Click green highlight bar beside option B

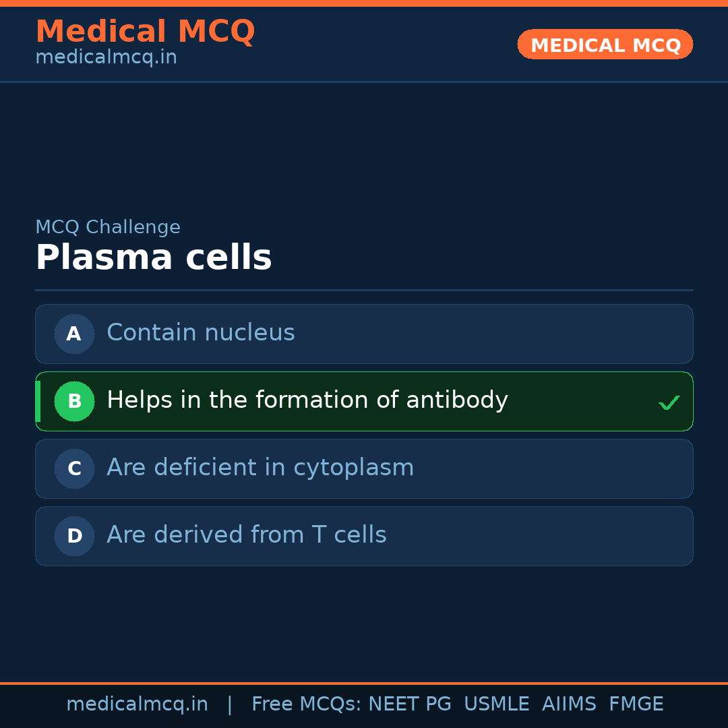point(38,401)
